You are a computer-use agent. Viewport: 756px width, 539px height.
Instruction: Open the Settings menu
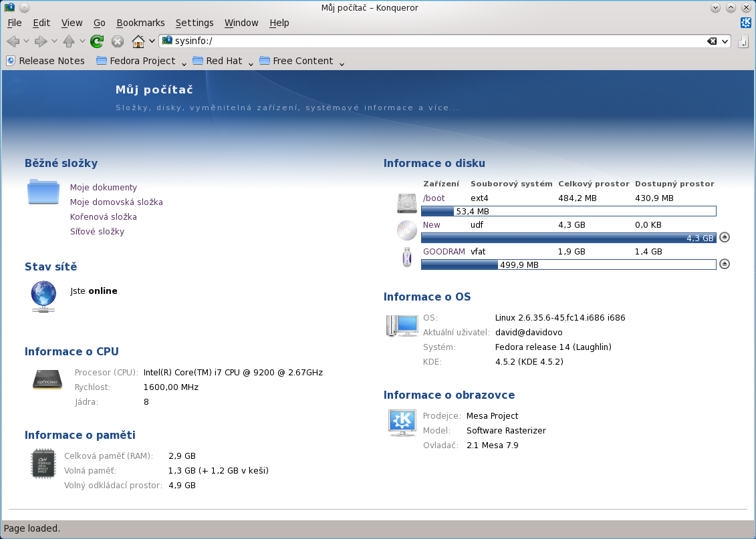click(195, 23)
